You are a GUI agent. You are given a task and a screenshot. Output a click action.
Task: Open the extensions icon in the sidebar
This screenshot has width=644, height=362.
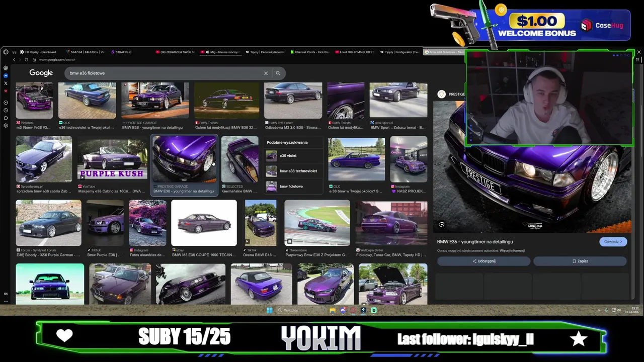click(6, 118)
